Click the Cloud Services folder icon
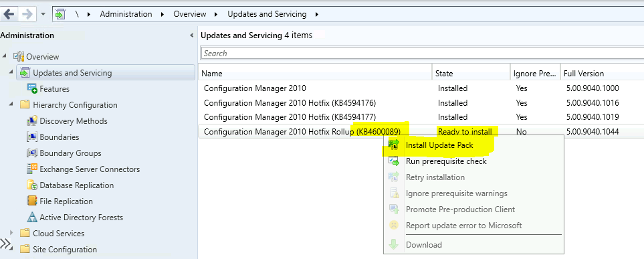The width and height of the screenshot is (644, 259). (x=25, y=233)
